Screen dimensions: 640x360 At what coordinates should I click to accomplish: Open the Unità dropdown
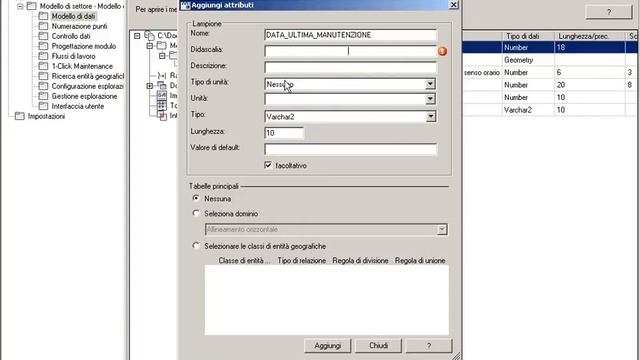430,99
